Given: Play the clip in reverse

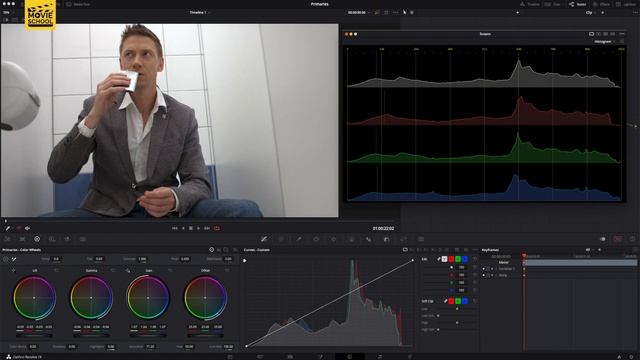Looking at the screenshot, I should click(183, 228).
